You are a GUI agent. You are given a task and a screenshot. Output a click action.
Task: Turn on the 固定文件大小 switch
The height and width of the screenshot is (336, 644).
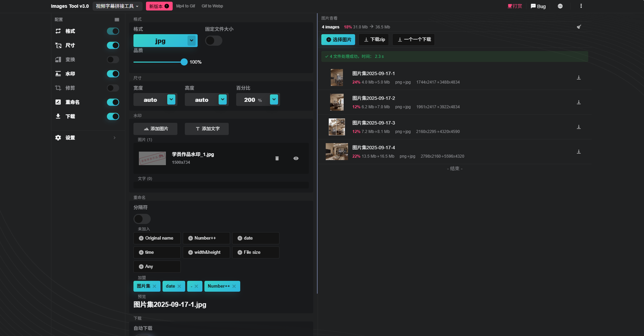[214, 41]
